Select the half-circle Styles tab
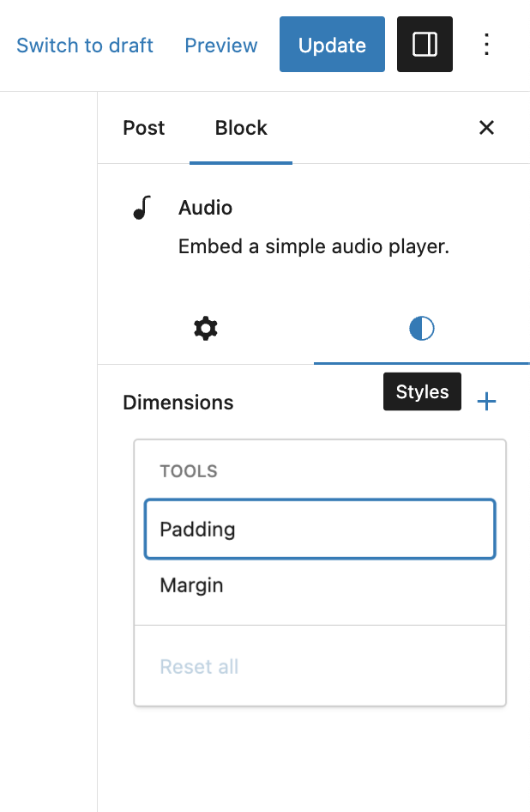530x812 pixels. pyautogui.click(x=422, y=328)
